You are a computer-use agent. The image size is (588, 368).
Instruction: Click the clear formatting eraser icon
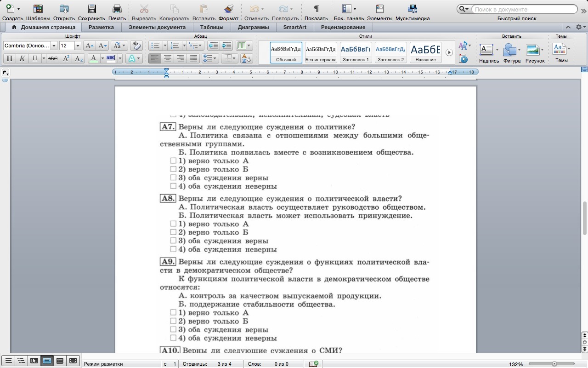point(136,46)
